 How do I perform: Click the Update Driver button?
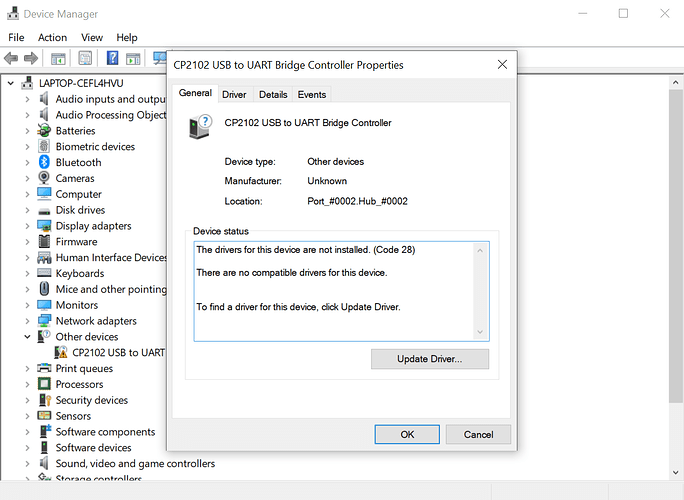430,359
